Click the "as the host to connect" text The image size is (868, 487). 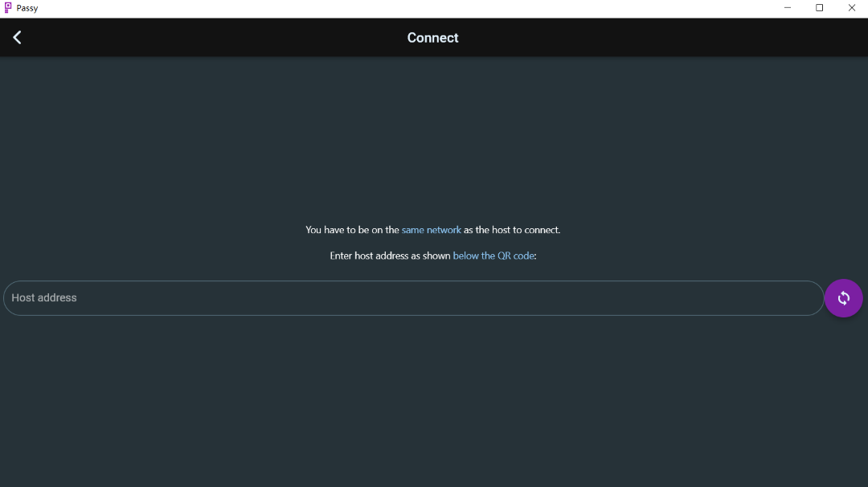coord(512,230)
